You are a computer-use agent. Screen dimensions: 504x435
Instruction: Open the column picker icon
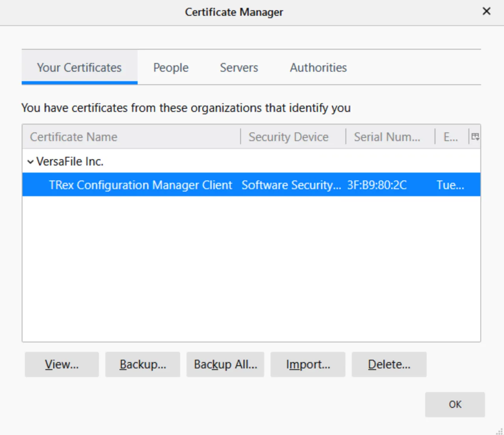tap(475, 137)
